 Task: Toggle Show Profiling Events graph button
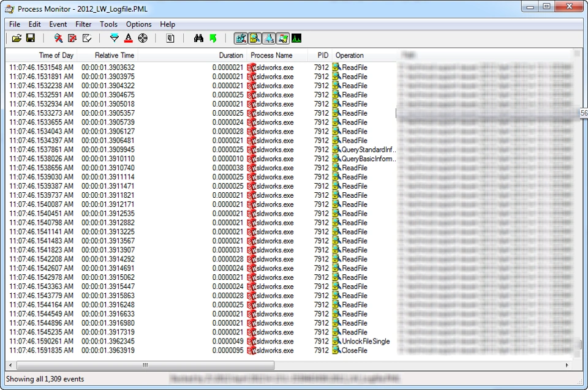(x=296, y=38)
